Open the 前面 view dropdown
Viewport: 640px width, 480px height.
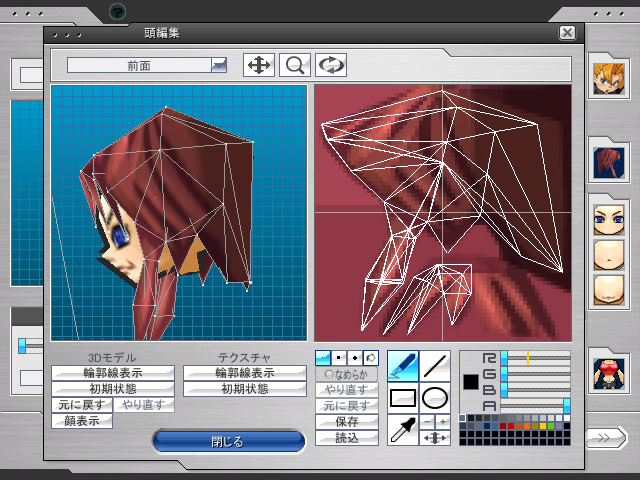pyautogui.click(x=219, y=65)
